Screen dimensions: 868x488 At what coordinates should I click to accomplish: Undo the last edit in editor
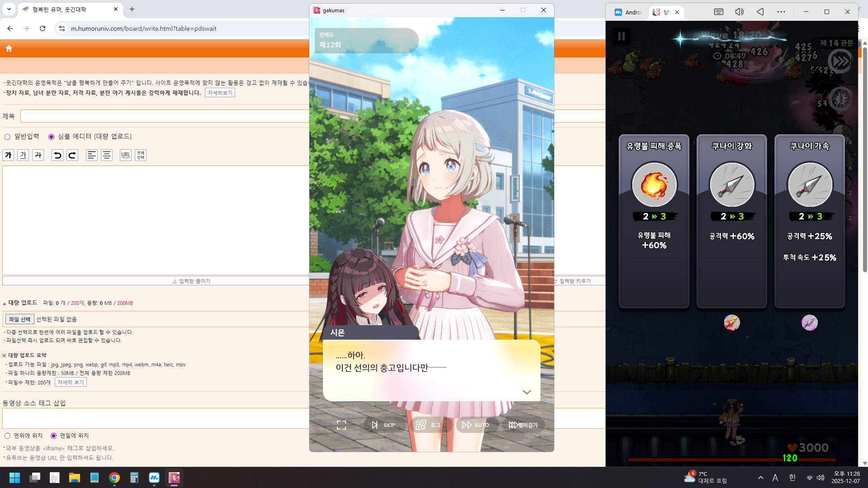57,155
